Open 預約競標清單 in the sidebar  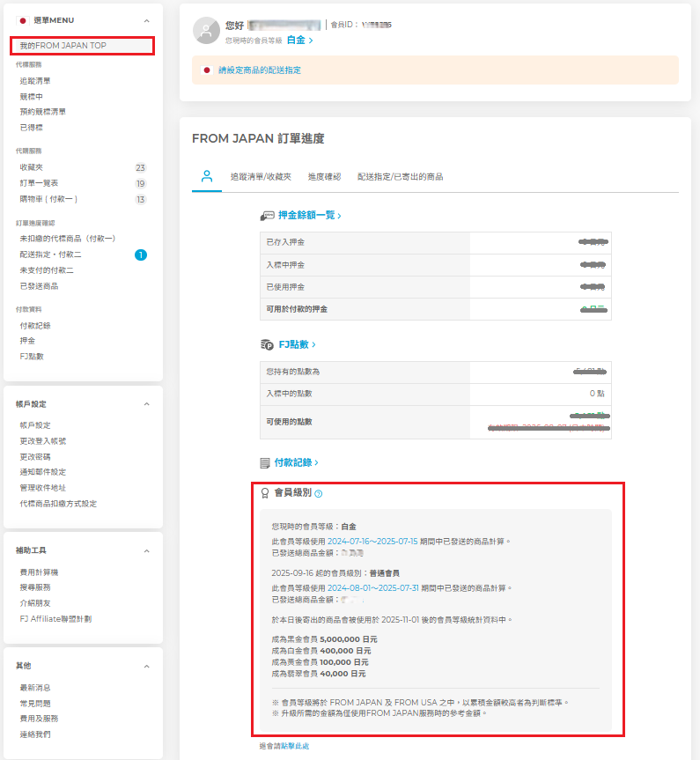coord(42,112)
